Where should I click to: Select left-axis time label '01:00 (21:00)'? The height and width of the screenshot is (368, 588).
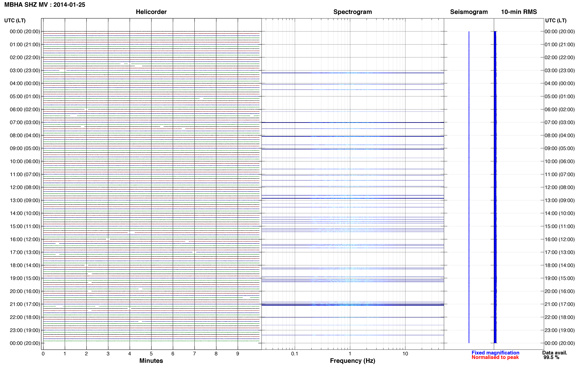click(25, 45)
